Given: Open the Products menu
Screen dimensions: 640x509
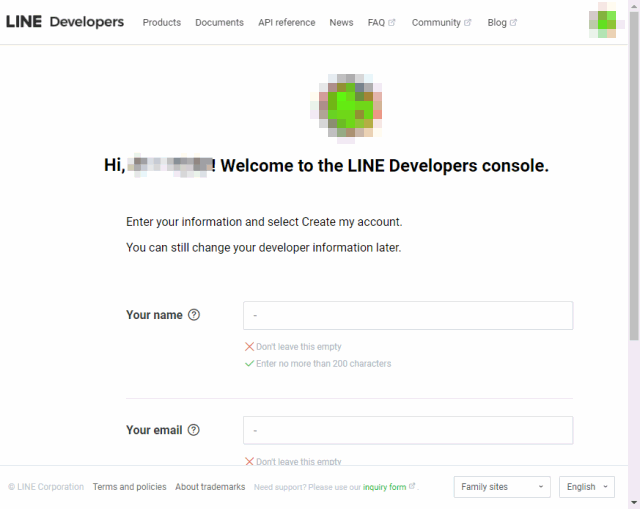Looking at the screenshot, I should coord(162,22).
